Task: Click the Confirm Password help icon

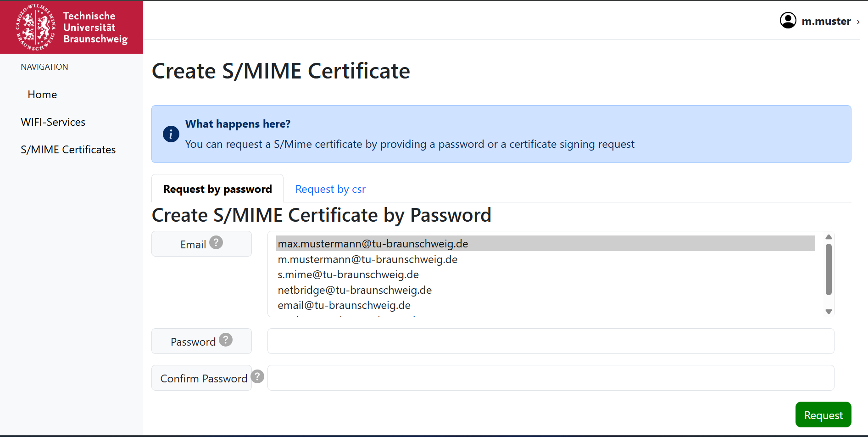Action: click(257, 376)
